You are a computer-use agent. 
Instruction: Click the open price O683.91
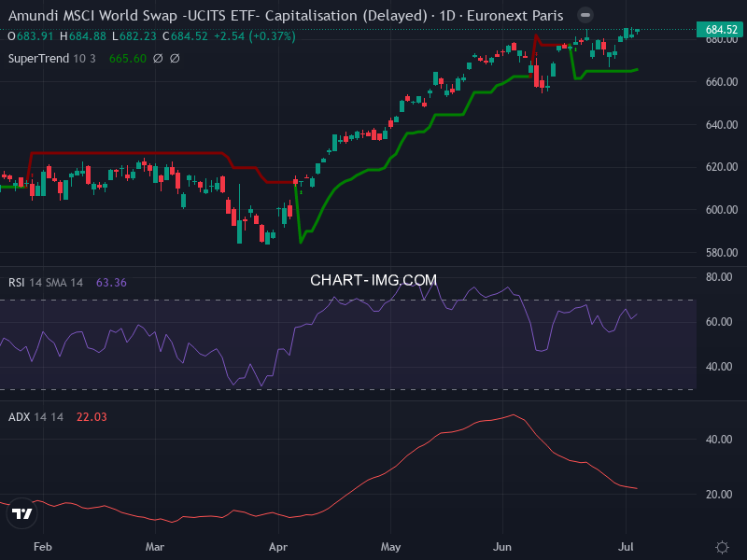33,36
